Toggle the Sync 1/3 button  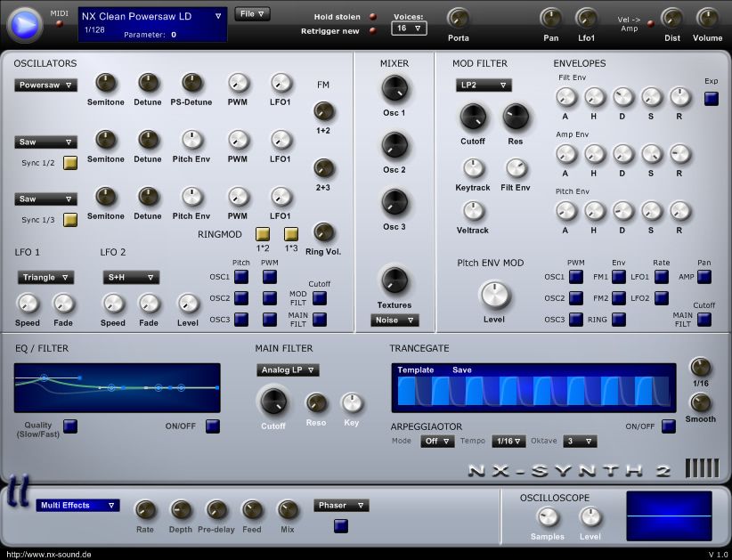pos(70,220)
